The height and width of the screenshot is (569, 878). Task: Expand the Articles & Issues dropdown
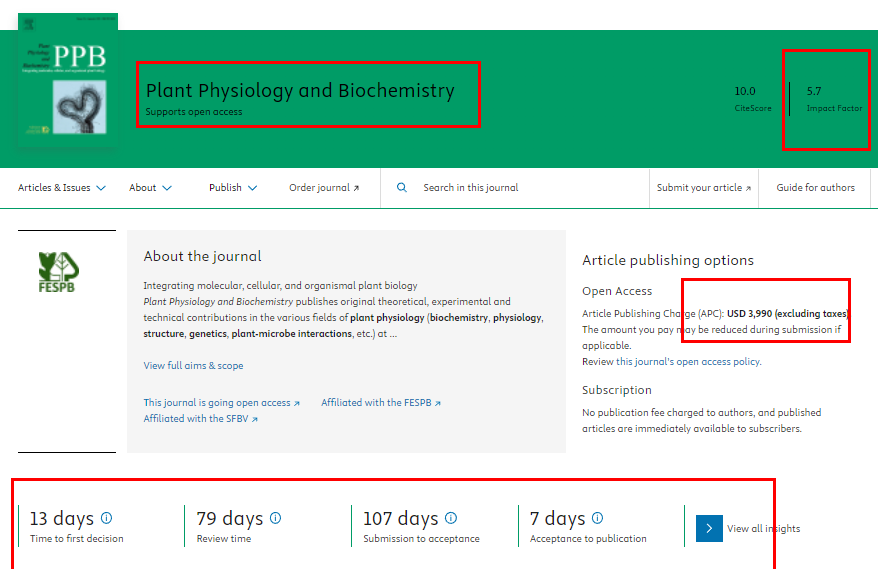(61, 188)
